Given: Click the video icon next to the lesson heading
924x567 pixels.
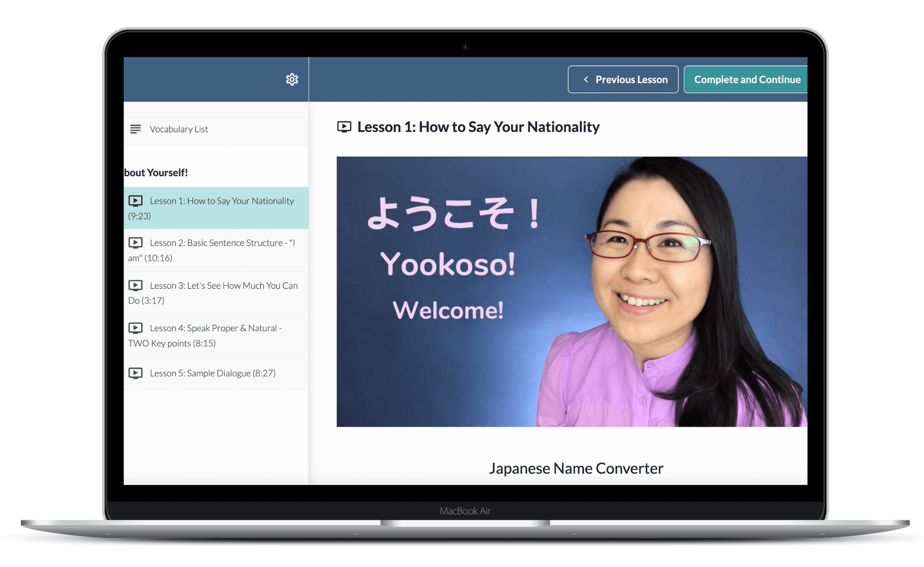Looking at the screenshot, I should pyautogui.click(x=344, y=127).
